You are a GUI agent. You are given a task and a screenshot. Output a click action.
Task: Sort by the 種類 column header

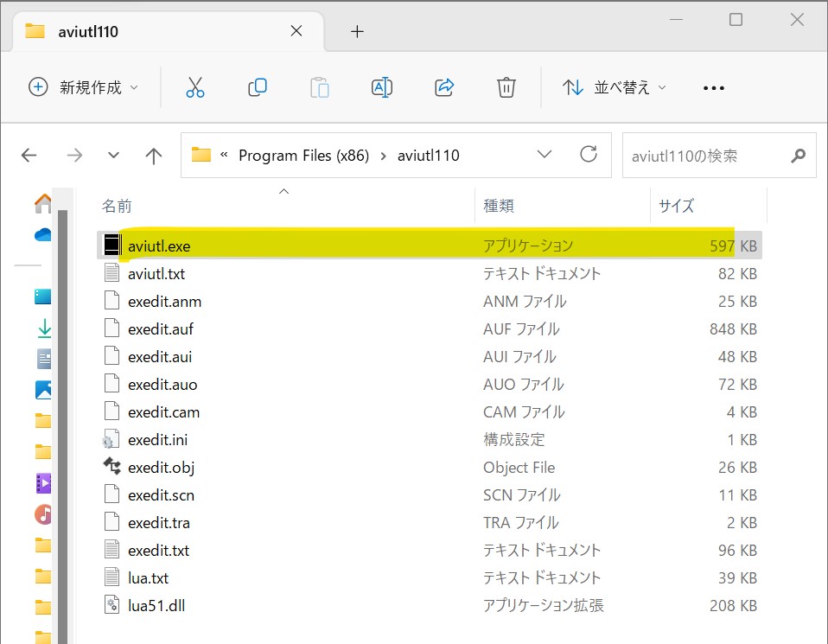click(x=499, y=206)
